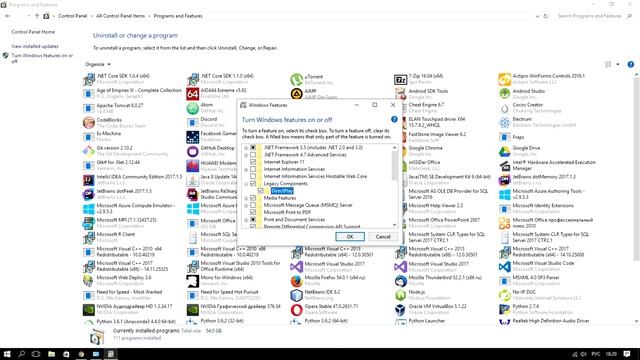Select the Google Drive icon

504,151
